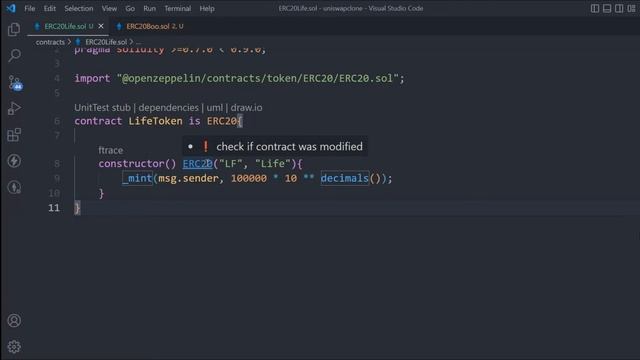This screenshot has height=360, width=640.
Task: Click the decimals function call
Action: coord(344,178)
